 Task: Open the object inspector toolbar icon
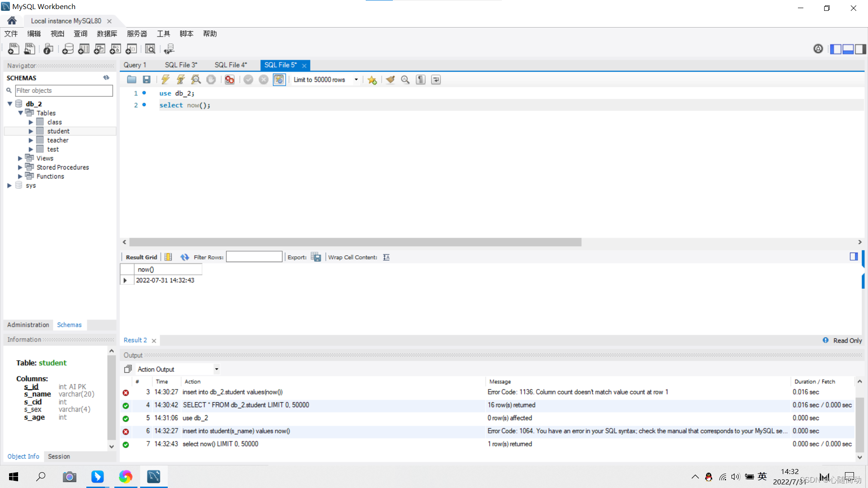[x=48, y=49]
